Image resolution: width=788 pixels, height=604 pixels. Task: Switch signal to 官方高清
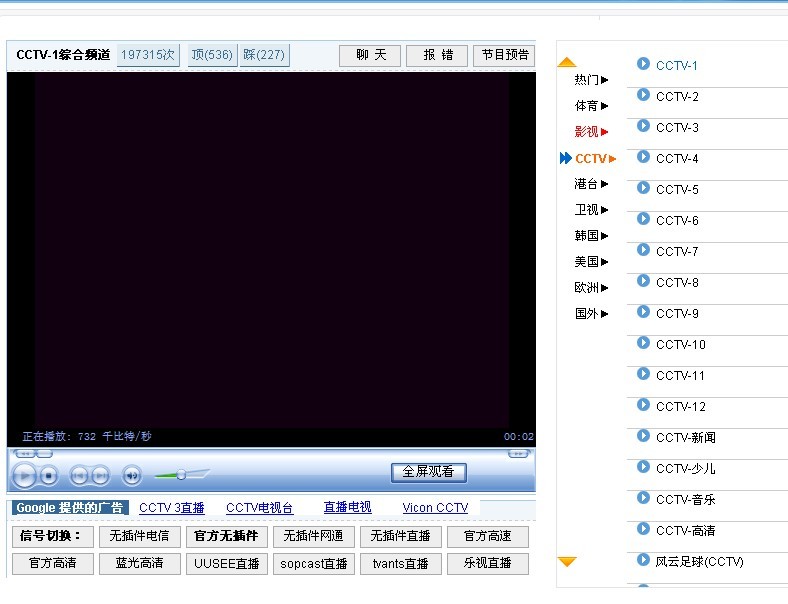tap(53, 563)
